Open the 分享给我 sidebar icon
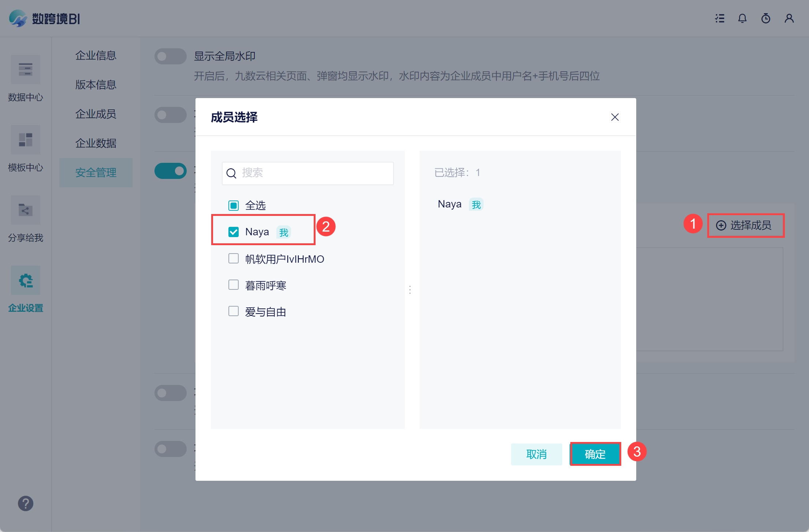 point(26,210)
